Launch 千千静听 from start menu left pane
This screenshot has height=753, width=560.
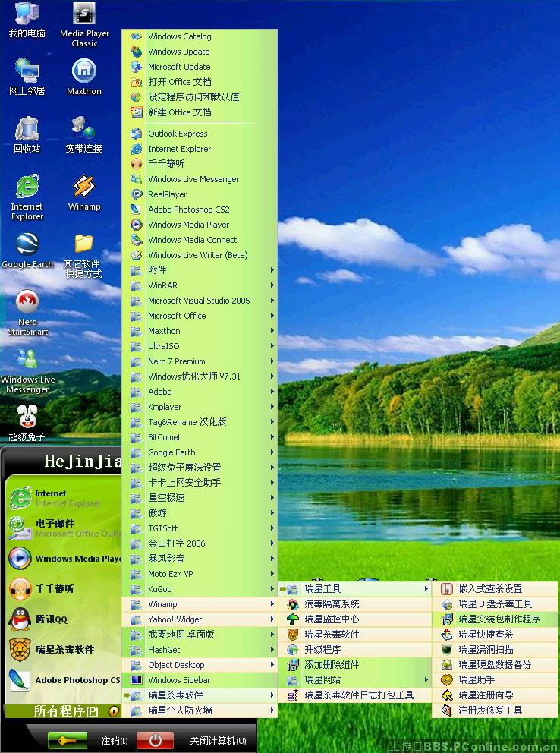[x=62, y=589]
